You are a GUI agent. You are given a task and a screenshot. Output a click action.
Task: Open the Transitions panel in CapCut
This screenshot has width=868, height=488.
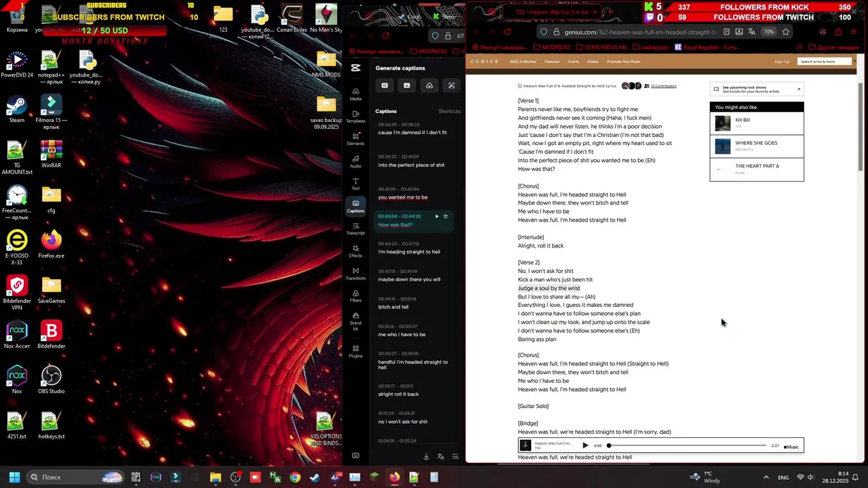click(355, 273)
